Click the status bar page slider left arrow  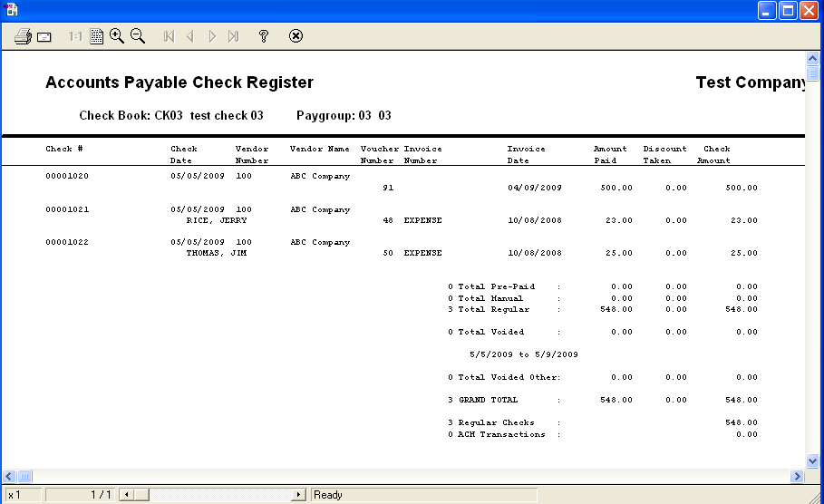pyautogui.click(x=127, y=495)
